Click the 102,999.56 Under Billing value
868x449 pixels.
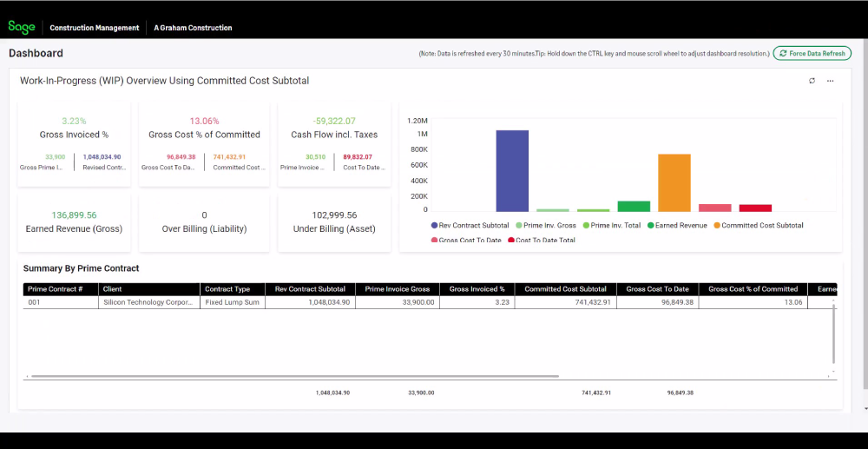click(334, 215)
